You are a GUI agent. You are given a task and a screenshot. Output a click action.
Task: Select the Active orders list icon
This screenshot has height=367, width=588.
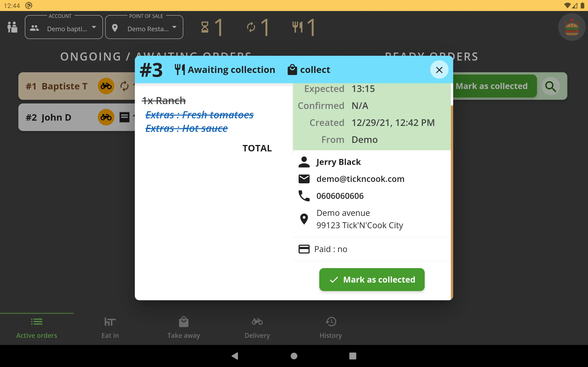click(x=37, y=321)
